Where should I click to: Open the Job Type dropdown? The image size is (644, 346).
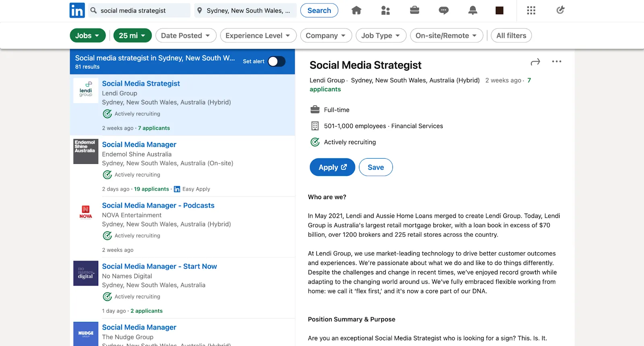[x=381, y=35]
